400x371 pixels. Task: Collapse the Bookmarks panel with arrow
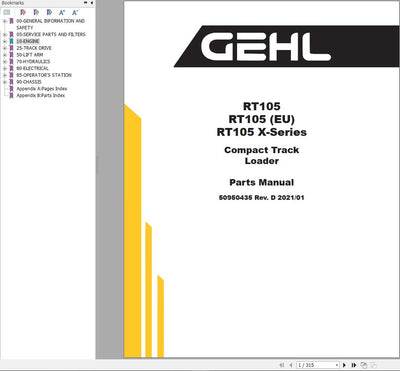click(x=92, y=3)
